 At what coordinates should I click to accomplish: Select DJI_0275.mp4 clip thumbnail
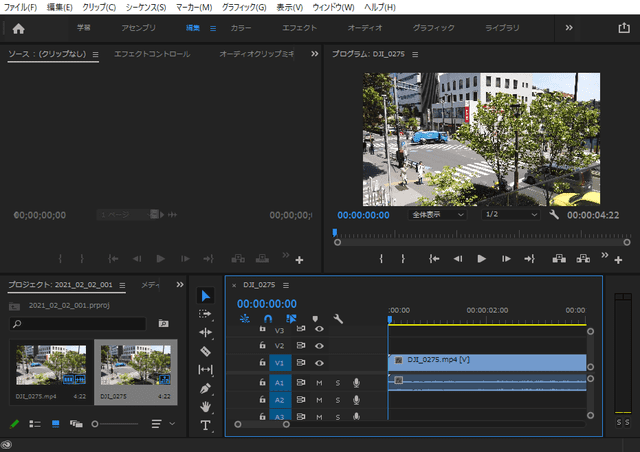[x=51, y=365]
